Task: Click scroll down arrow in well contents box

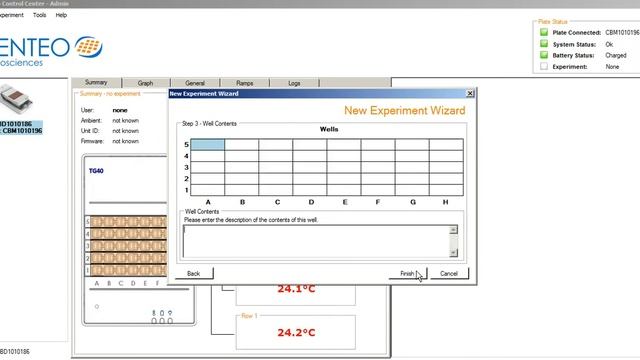Action: [x=453, y=253]
